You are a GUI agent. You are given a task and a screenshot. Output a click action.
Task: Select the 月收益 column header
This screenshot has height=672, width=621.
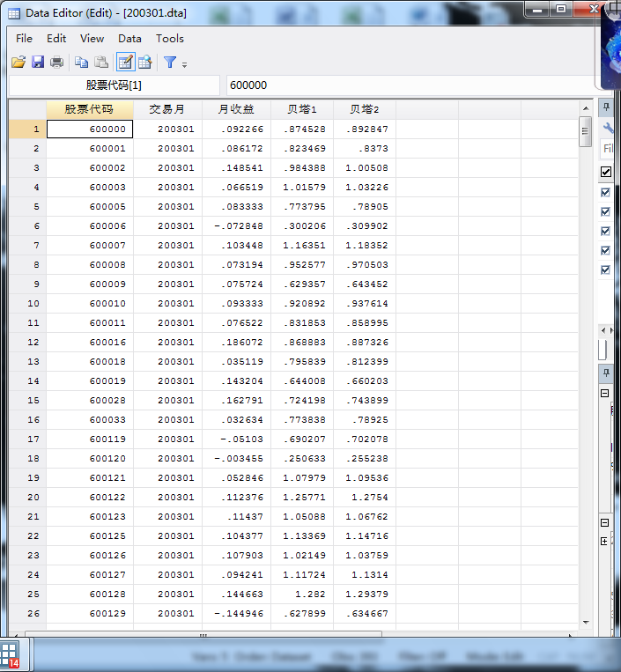coord(236,109)
